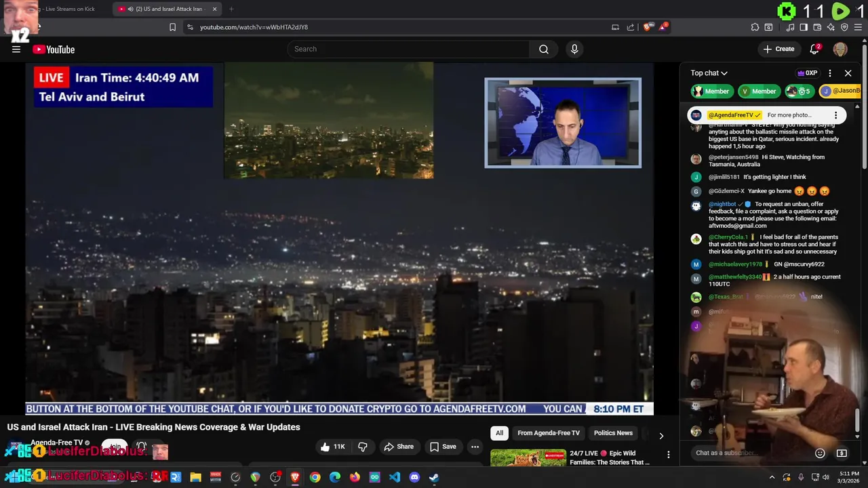Image resolution: width=868 pixels, height=488 pixels.
Task: Open more video actions ellipsis
Action: 475,447
